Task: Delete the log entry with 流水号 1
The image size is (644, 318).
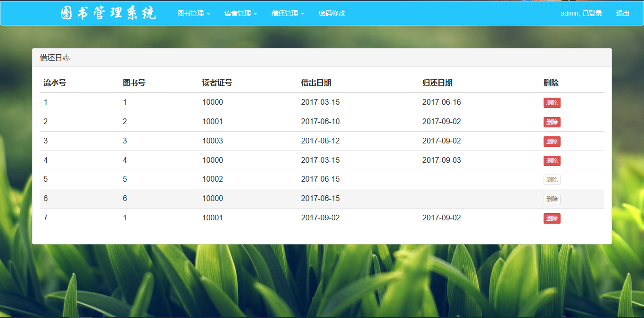Action: 552,103
